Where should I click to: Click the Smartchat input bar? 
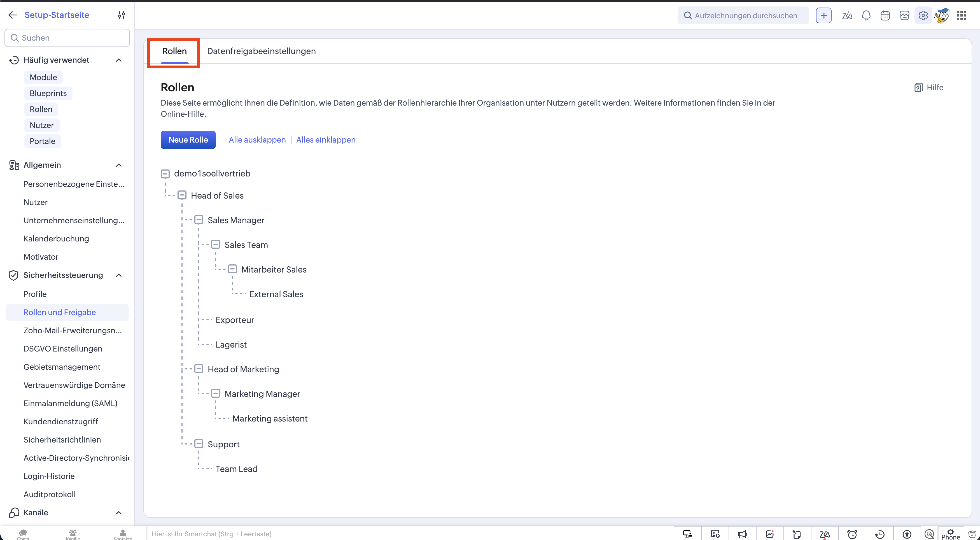(x=409, y=534)
